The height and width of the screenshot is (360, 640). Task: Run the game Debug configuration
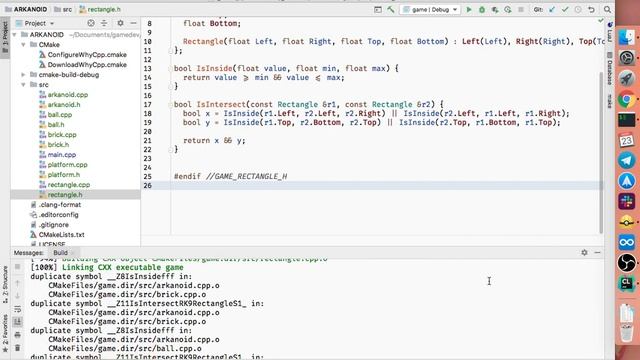point(469,9)
